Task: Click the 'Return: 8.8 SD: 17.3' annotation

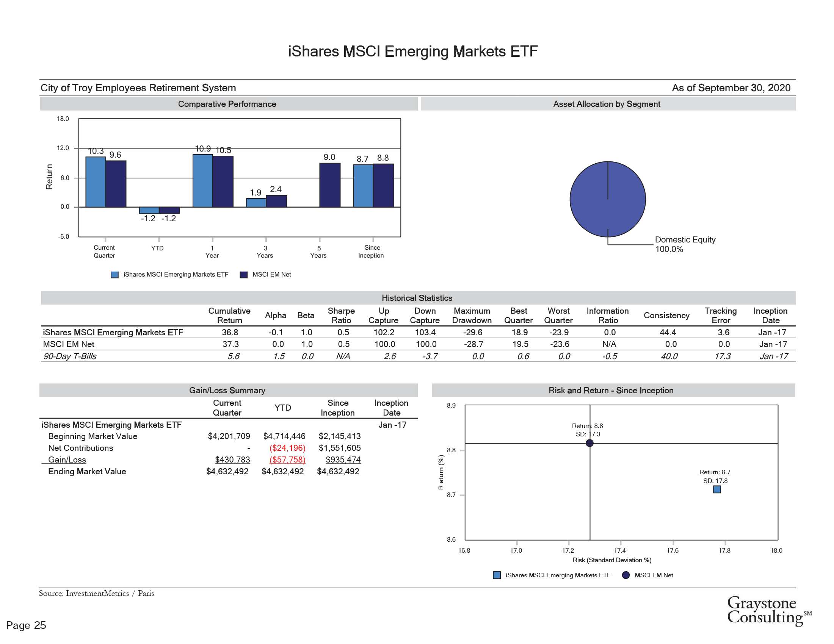Action: [x=588, y=430]
